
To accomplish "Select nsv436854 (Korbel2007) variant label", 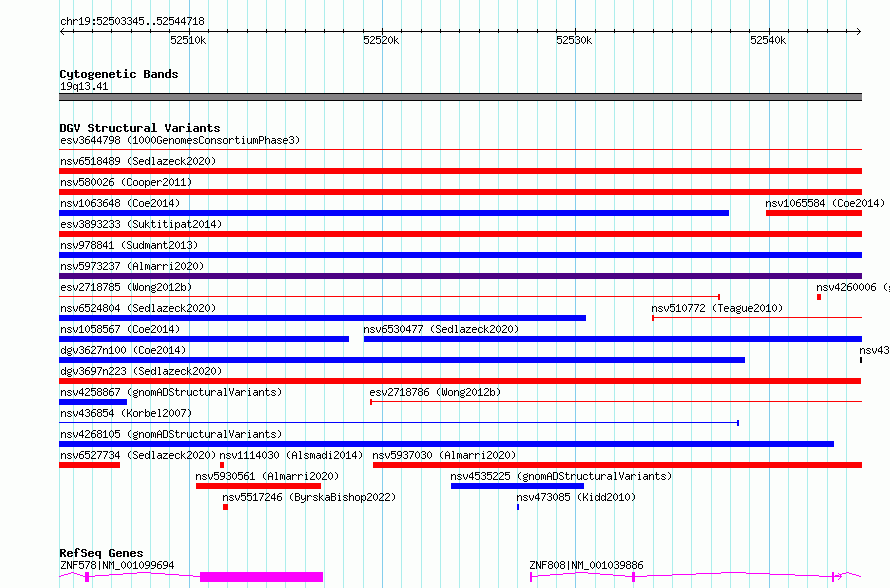I will point(126,413).
